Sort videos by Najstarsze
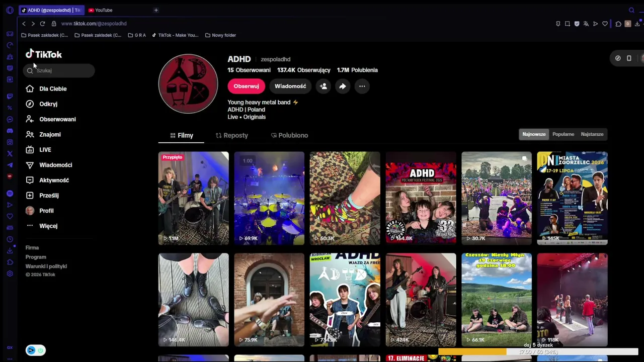644x362 pixels. pos(592,134)
